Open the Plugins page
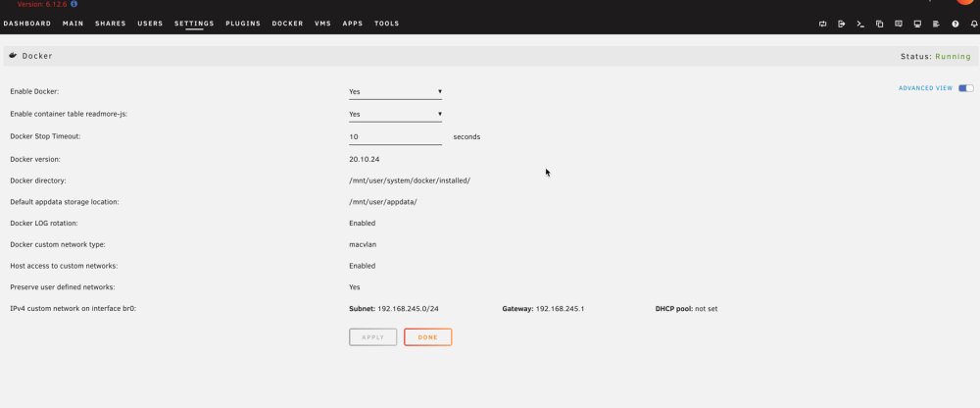The image size is (980, 408). (x=243, y=24)
